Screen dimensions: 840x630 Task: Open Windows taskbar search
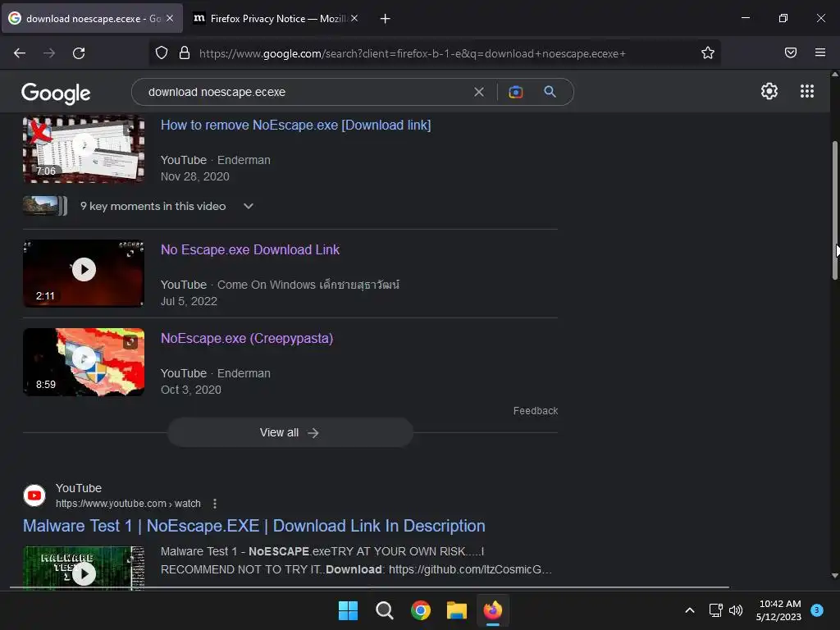pyautogui.click(x=384, y=610)
